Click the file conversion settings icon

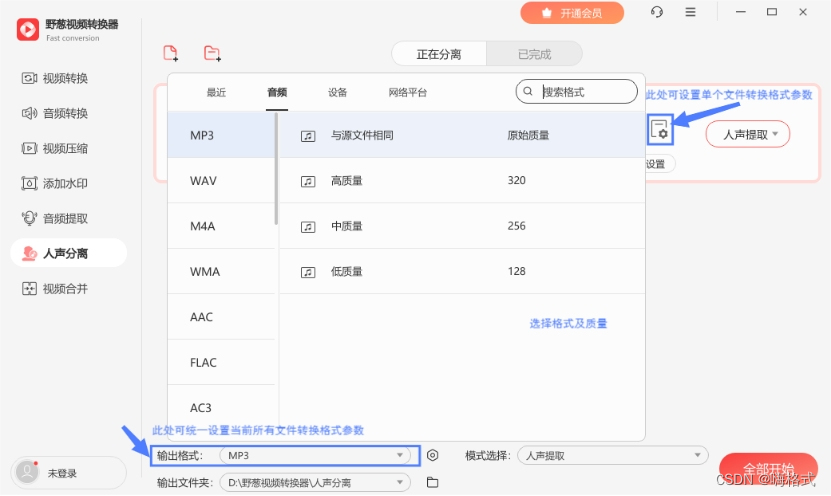[x=660, y=129]
